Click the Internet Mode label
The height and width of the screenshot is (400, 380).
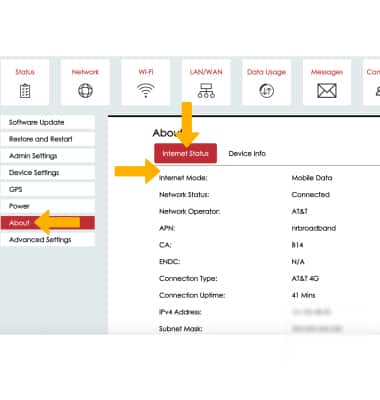click(x=183, y=178)
